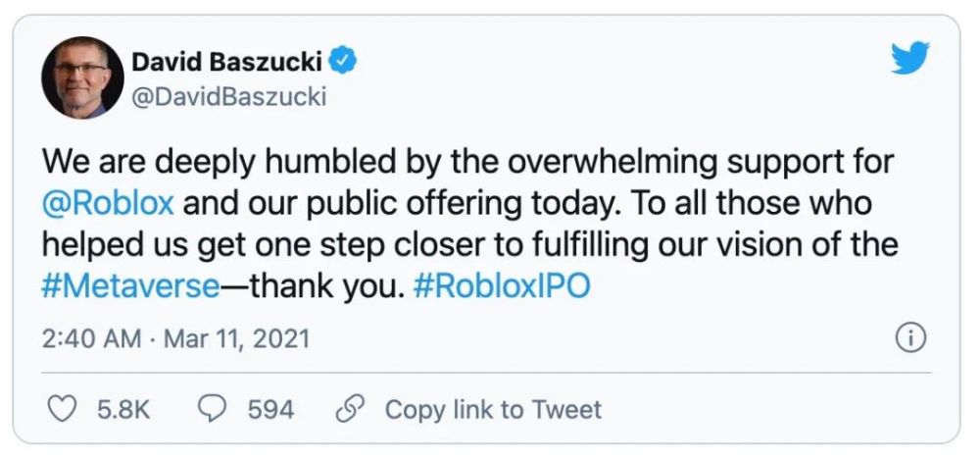Open David Baszucki's profile photo
The height and width of the screenshot is (460, 980).
pos(82,78)
